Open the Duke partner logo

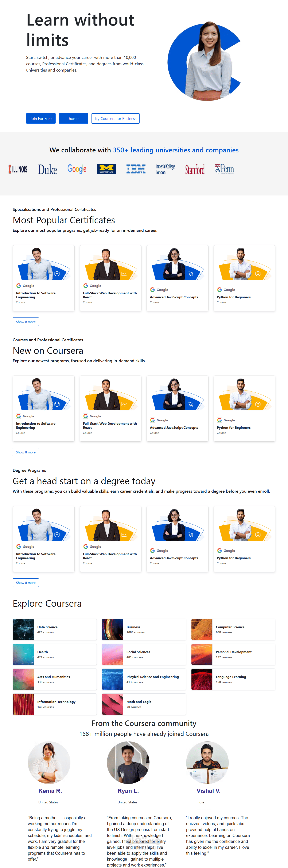point(47,169)
